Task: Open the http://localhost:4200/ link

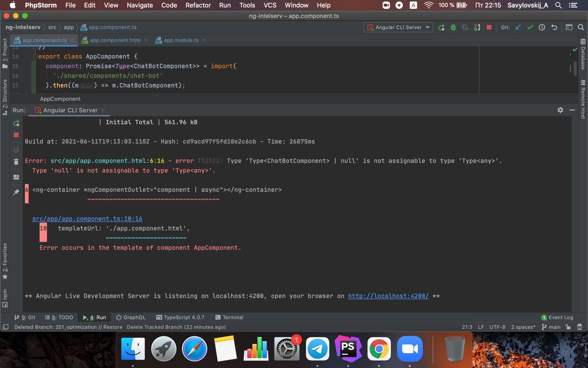Action: point(388,296)
